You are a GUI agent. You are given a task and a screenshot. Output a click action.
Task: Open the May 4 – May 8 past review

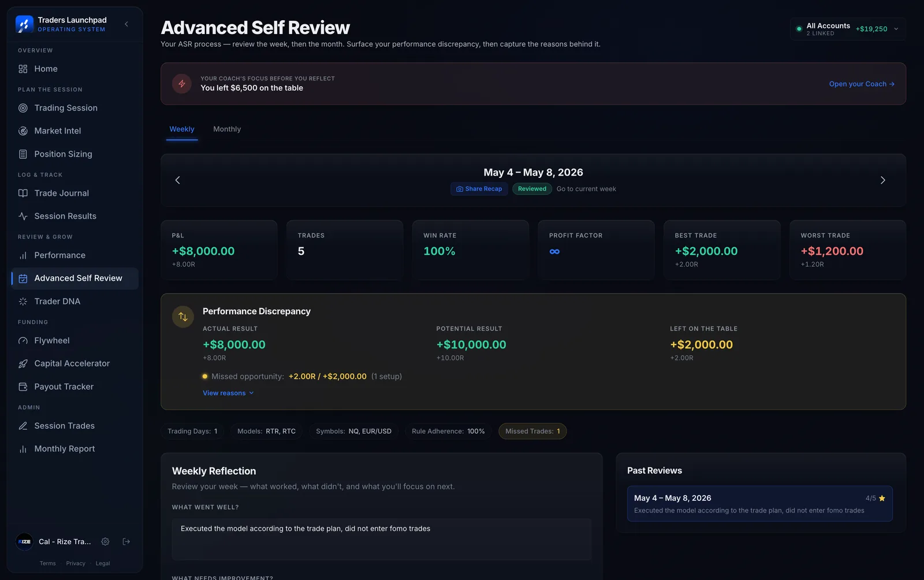click(760, 504)
